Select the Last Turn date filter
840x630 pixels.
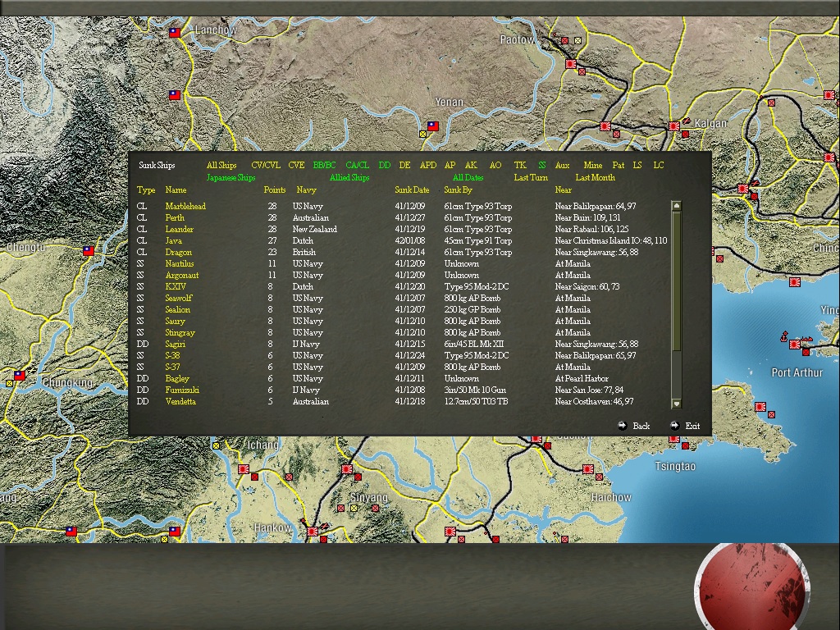[531, 177]
